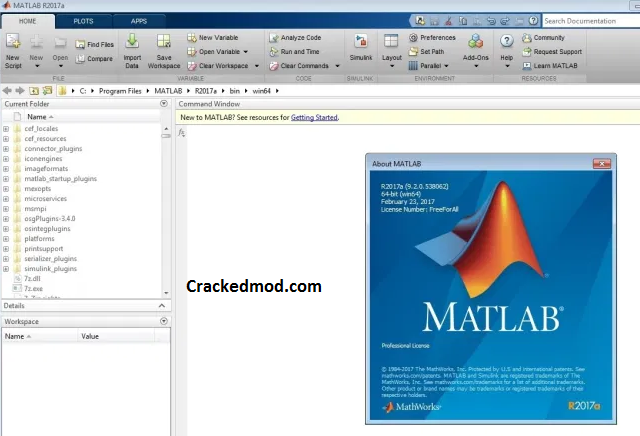640x436 pixels.
Task: Expand the platforms folder
Action: (6, 239)
